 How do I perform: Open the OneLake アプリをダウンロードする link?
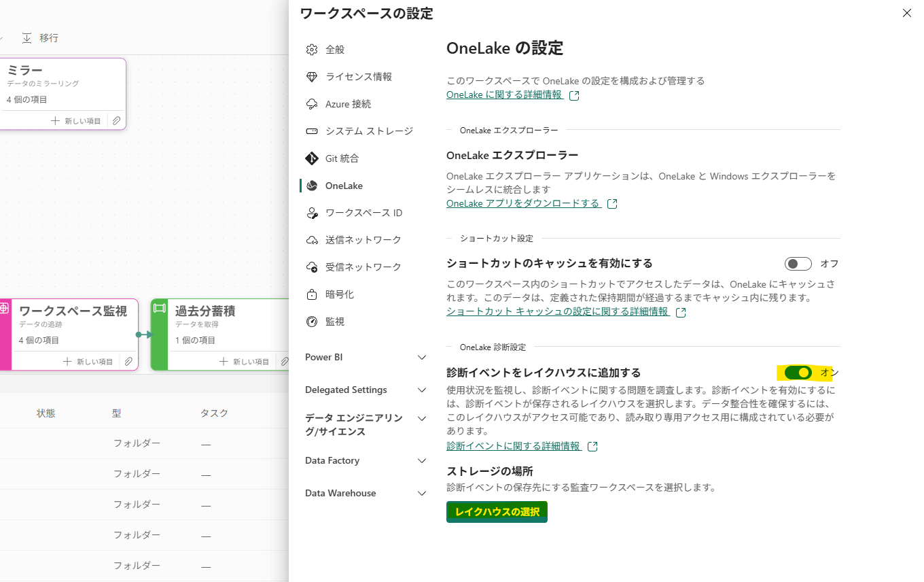point(524,203)
